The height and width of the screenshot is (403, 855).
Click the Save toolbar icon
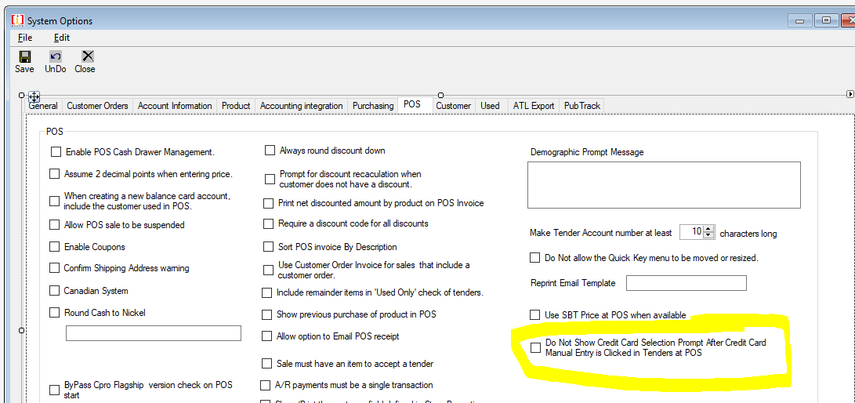(x=25, y=57)
